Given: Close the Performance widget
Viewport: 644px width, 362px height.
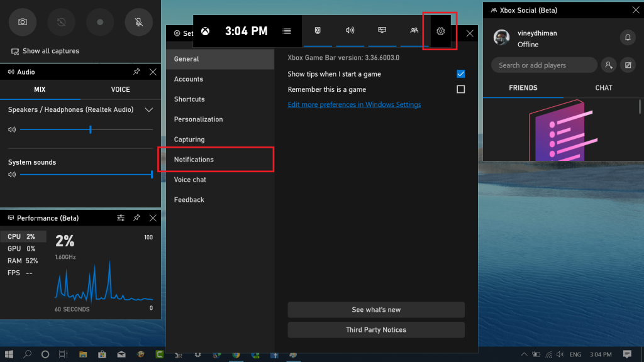Looking at the screenshot, I should point(153,218).
